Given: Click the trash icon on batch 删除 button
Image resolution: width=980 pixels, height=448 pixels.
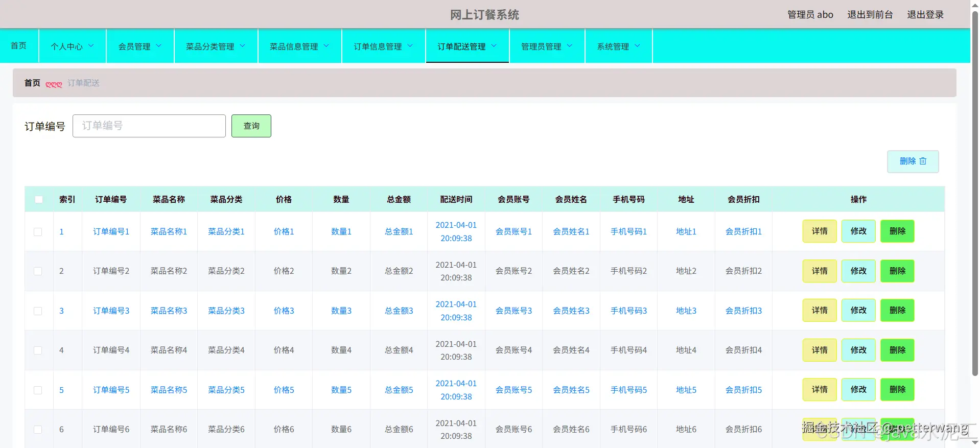Looking at the screenshot, I should 923,161.
